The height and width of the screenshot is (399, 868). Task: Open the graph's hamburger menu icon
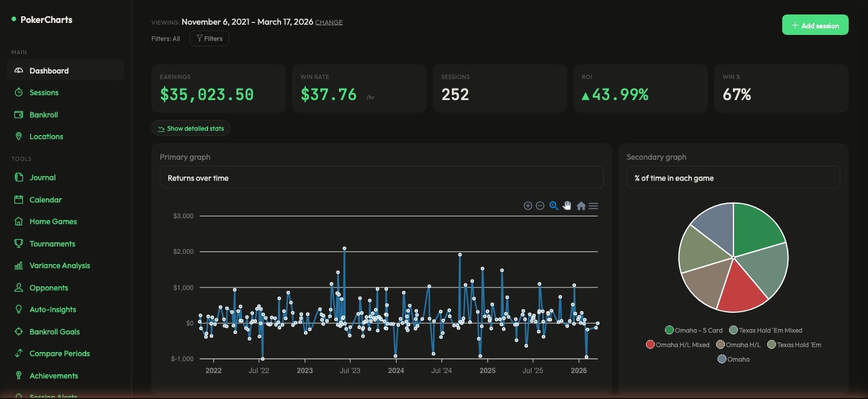(x=594, y=206)
